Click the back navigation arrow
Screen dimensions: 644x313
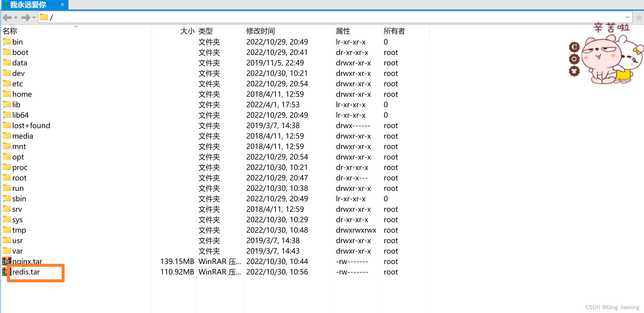[7, 18]
